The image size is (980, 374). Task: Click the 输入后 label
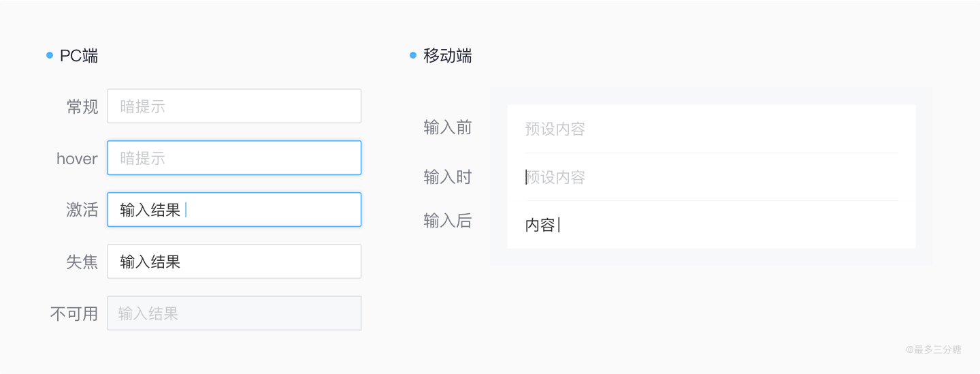tap(447, 221)
